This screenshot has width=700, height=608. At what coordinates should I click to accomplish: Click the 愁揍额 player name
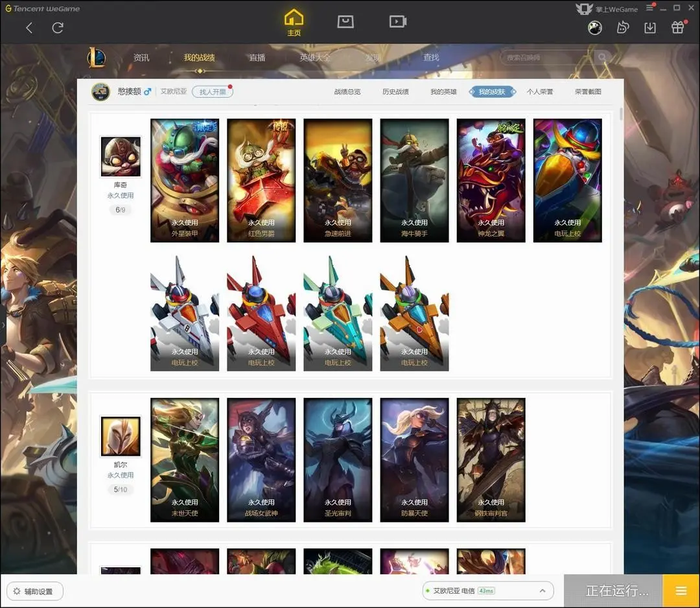pyautogui.click(x=129, y=91)
